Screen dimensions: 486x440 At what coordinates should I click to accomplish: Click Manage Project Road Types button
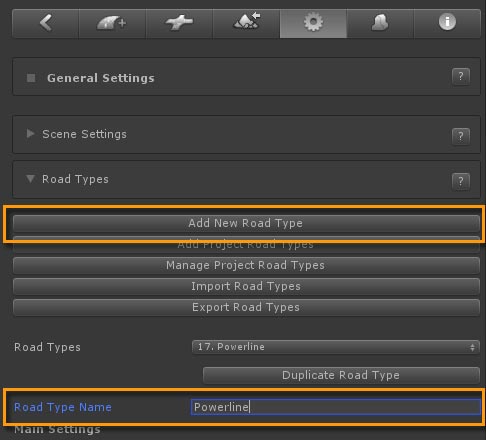click(x=246, y=265)
